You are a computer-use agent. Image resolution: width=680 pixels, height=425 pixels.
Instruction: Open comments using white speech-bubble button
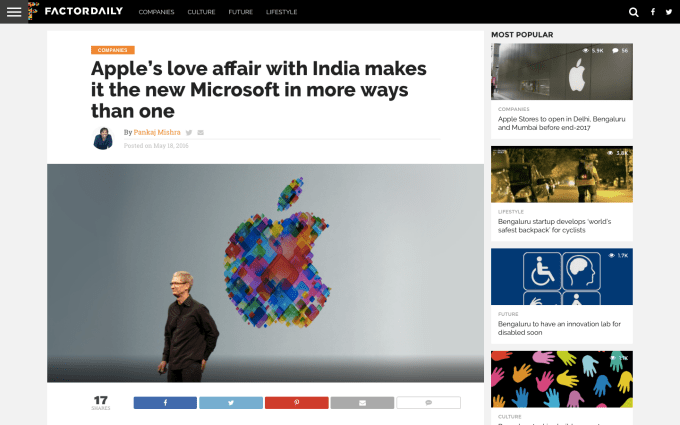pyautogui.click(x=428, y=402)
